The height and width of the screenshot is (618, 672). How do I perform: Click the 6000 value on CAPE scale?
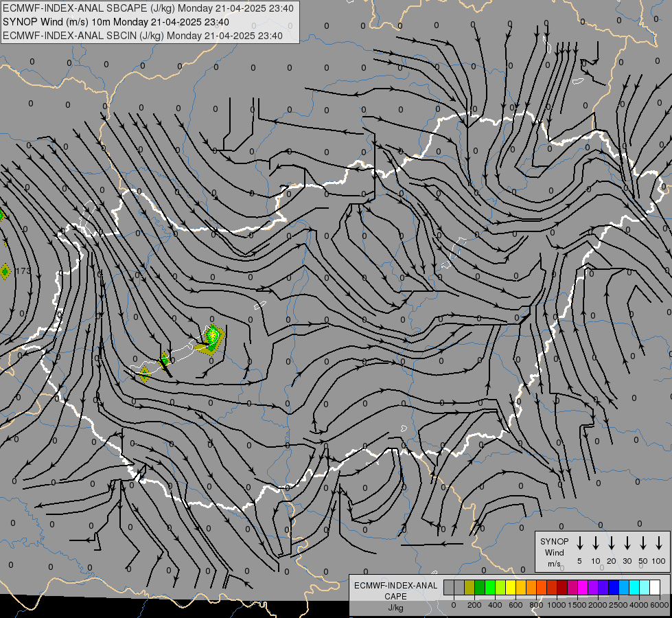pyautogui.click(x=660, y=605)
